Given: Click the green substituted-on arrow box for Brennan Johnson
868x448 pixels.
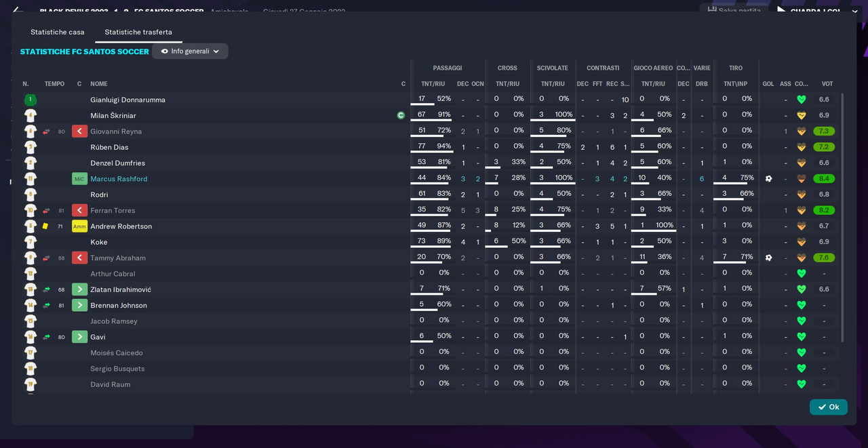Looking at the screenshot, I should coord(80,306).
